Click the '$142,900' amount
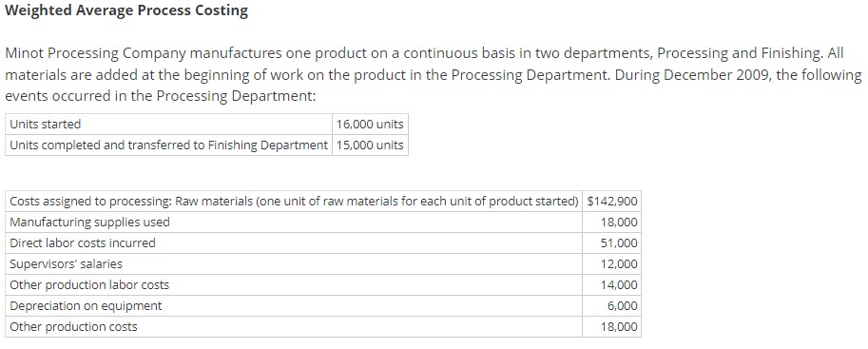 click(x=611, y=201)
